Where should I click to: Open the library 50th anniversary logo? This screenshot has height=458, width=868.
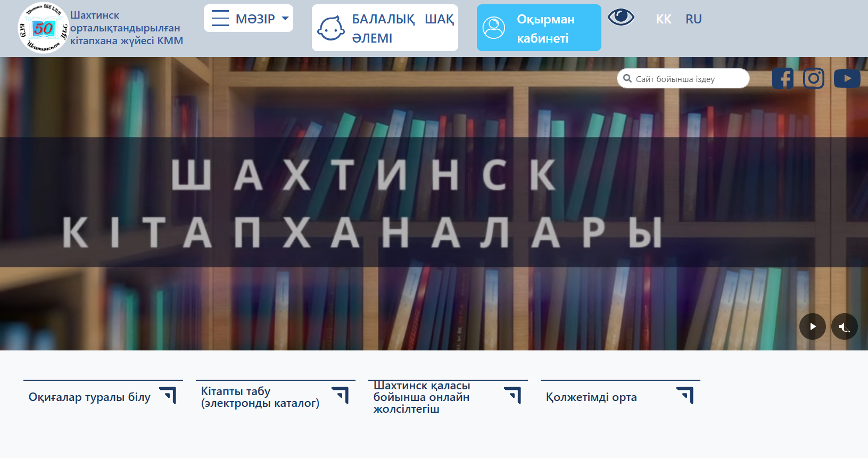point(43,28)
